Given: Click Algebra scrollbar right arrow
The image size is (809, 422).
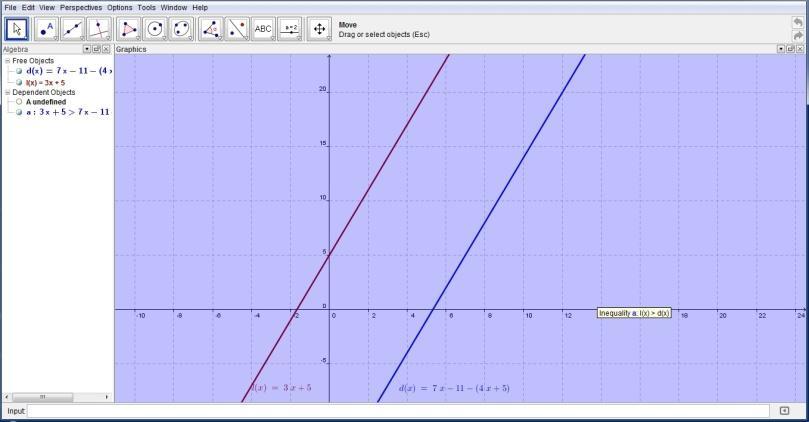Looking at the screenshot, I should pyautogui.click(x=107, y=397).
